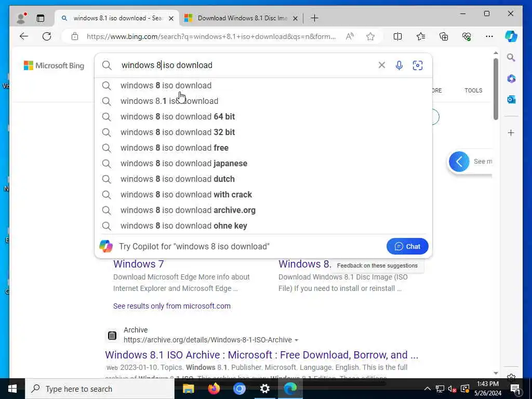Start Copilot Chat button
Viewport: 532px width, 399px height.
407,246
